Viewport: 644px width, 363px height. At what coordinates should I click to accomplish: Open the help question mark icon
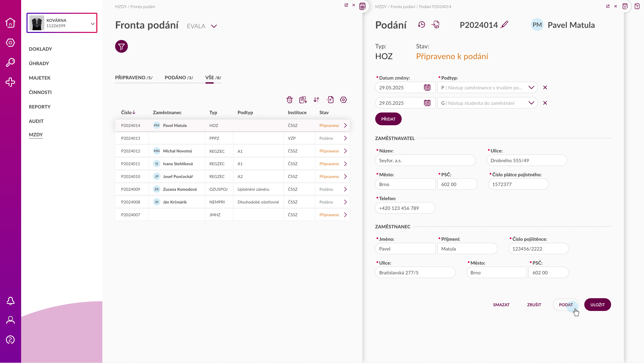tap(10, 340)
